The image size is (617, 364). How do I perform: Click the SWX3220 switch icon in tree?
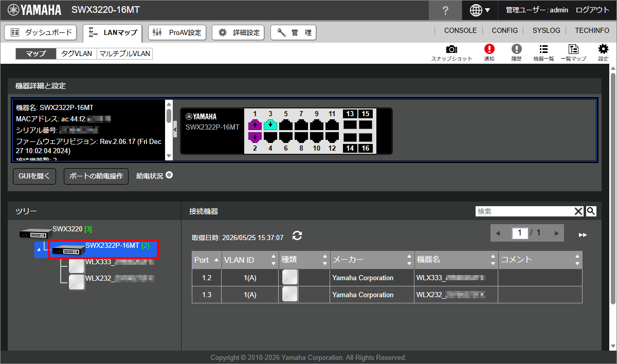(35, 233)
